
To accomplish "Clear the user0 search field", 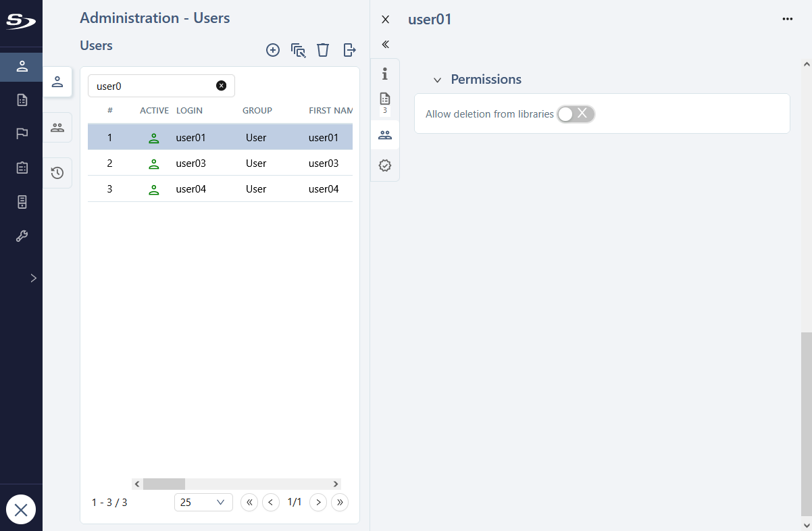I will pos(221,86).
